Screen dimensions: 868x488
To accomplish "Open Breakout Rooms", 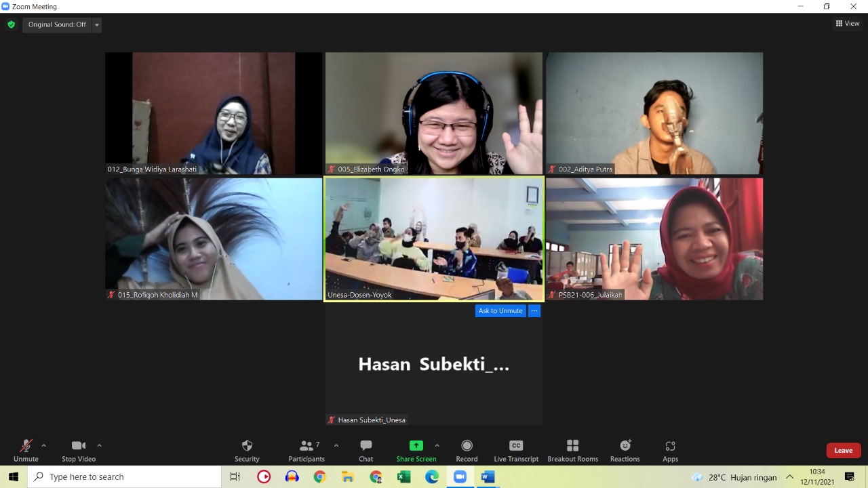I will (x=572, y=450).
